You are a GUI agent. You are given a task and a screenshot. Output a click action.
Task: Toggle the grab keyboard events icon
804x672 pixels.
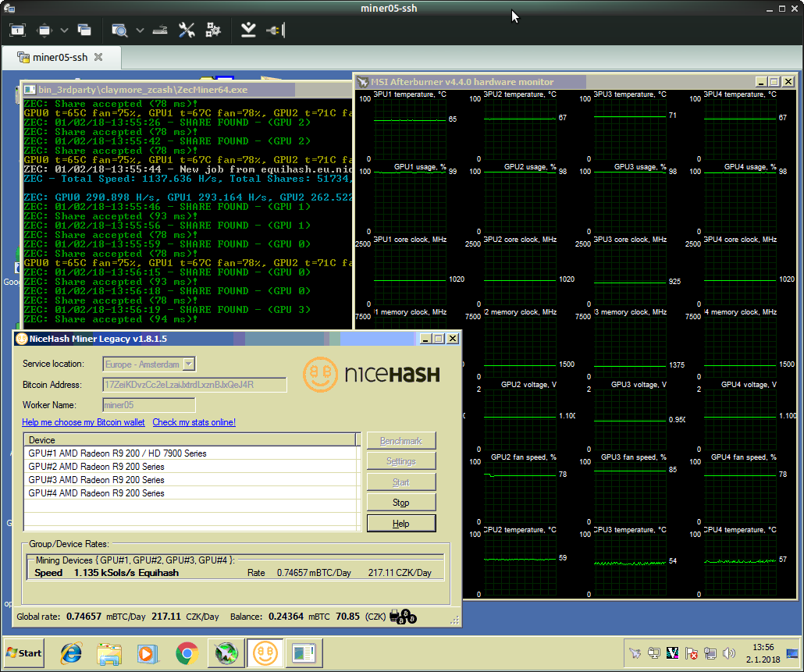coord(159,30)
